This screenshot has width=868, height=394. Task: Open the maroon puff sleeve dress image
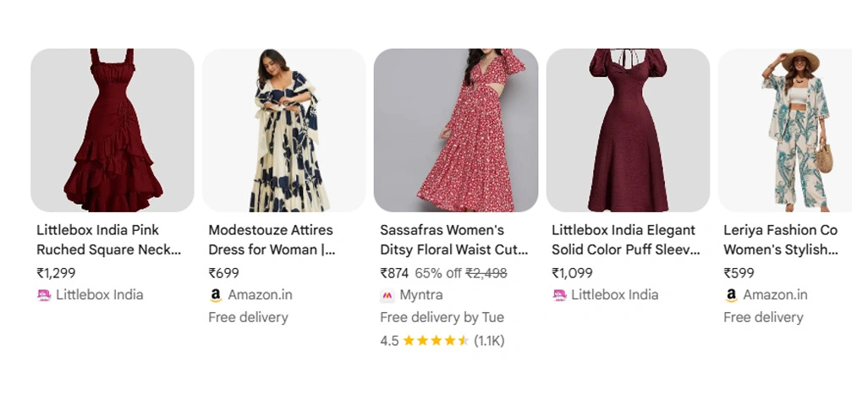tap(628, 130)
